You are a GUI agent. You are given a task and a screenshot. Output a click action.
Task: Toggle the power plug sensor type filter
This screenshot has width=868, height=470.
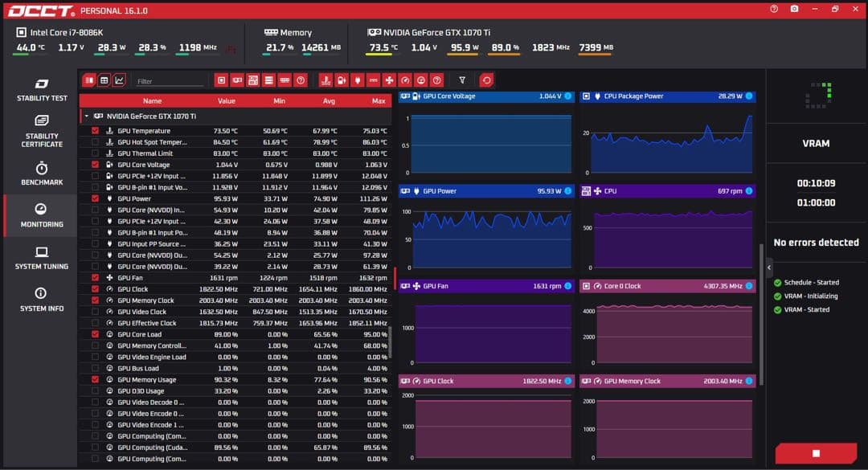point(358,80)
